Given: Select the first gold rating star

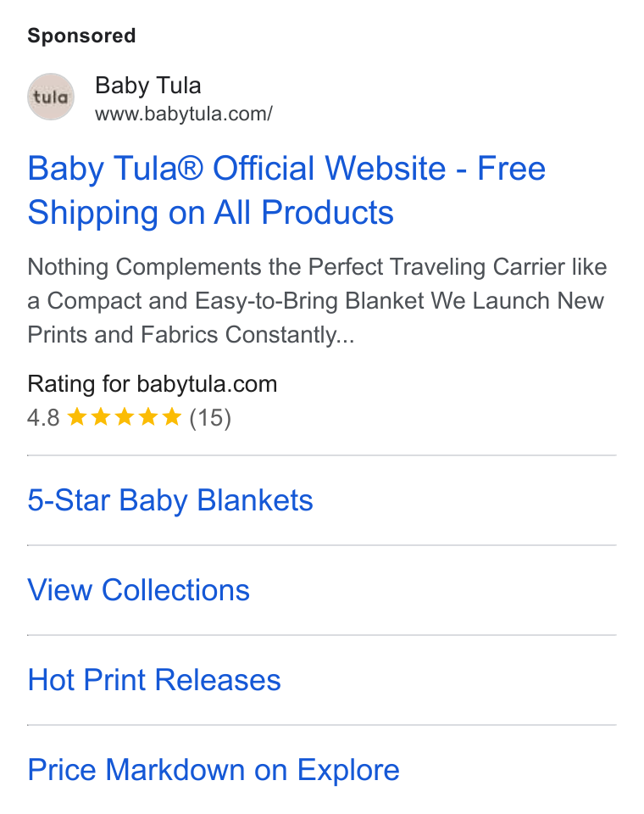Looking at the screenshot, I should (x=77, y=417).
